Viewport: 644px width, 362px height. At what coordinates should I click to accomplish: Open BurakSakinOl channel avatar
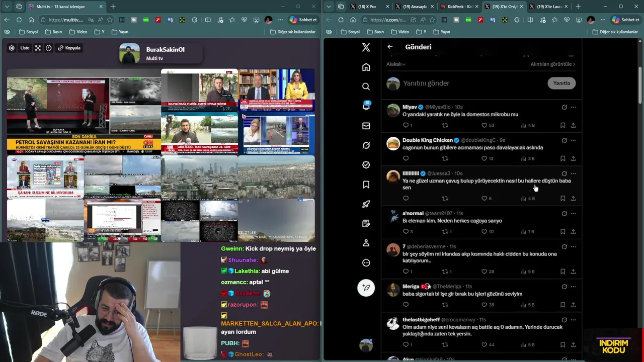129,53
